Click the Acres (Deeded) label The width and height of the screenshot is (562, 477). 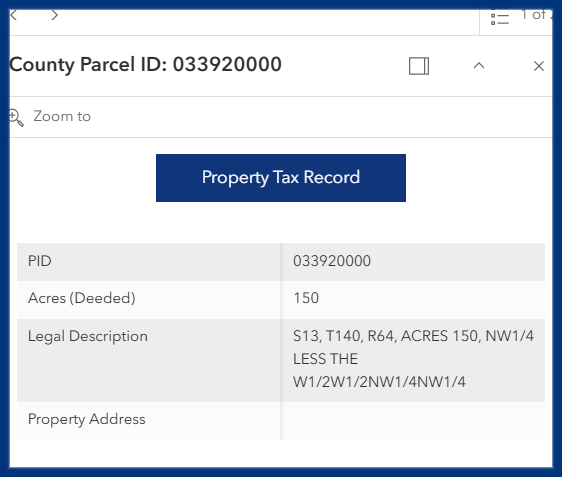point(82,298)
